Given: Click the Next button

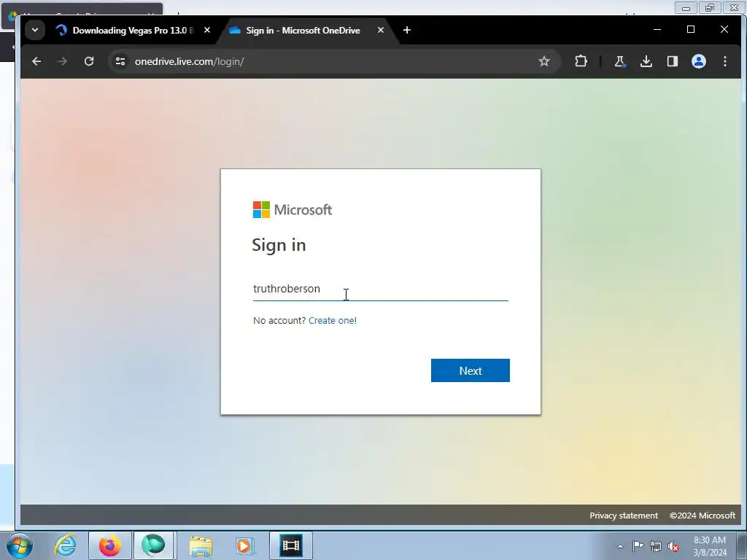Looking at the screenshot, I should point(471,370).
